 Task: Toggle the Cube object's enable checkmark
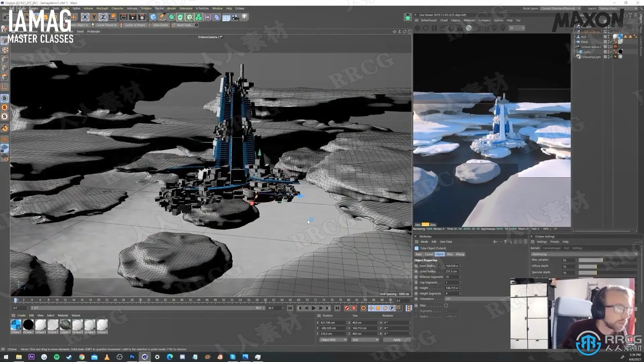pos(611,52)
